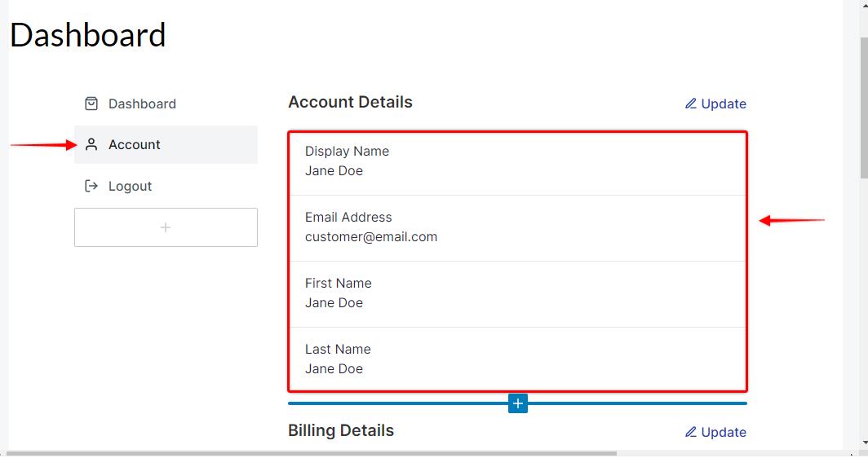The width and height of the screenshot is (868, 458).
Task: Choose the Logout menu item label
Action: coord(131,186)
